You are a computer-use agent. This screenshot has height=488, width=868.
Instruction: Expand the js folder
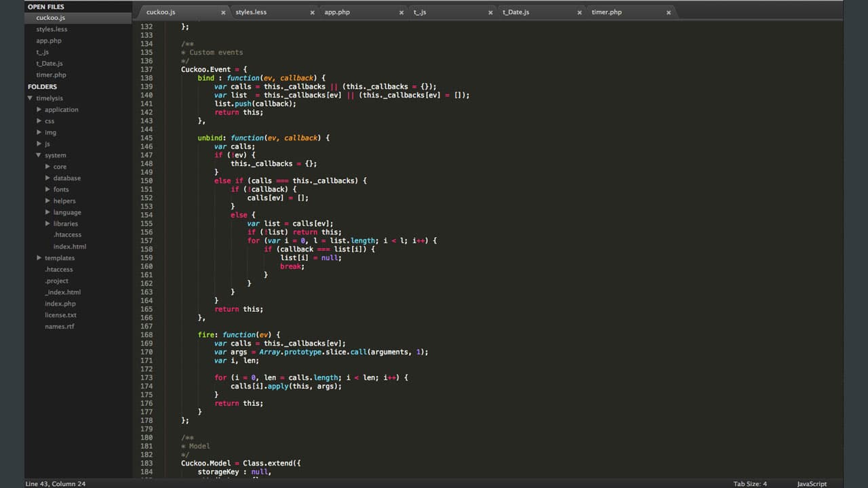[x=39, y=144]
